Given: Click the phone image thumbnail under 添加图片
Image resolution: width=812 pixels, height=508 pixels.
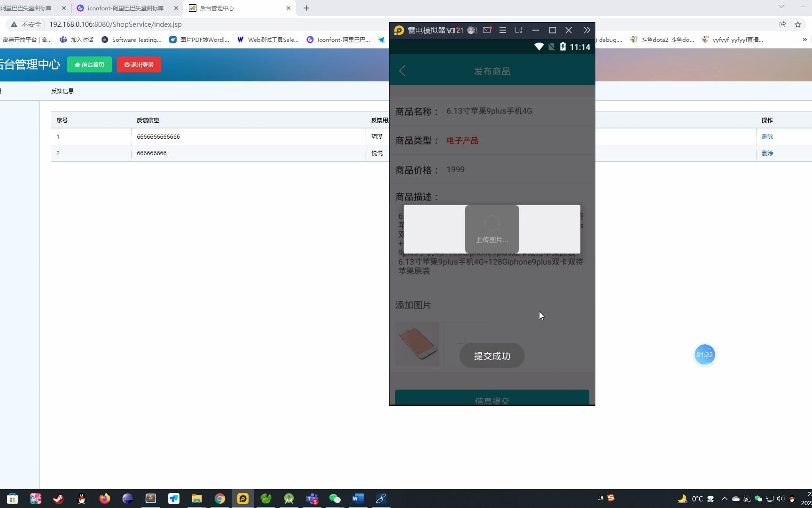Looking at the screenshot, I should (x=417, y=344).
